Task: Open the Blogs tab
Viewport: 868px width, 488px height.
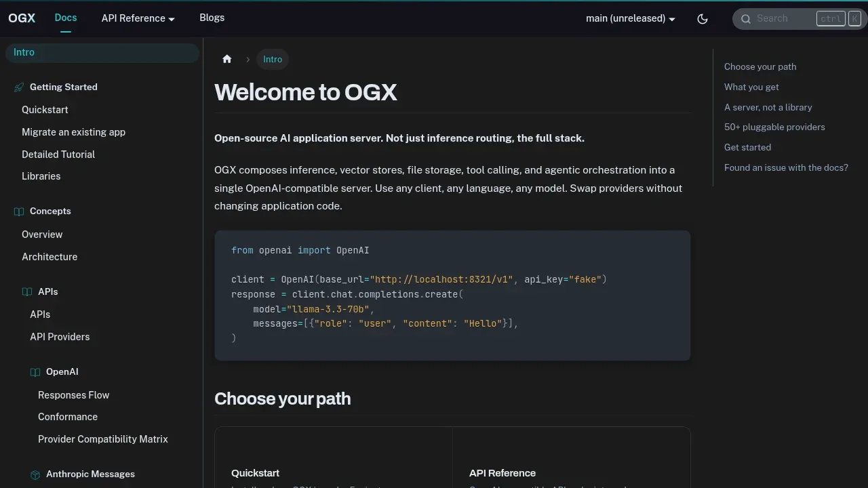Action: (x=212, y=18)
